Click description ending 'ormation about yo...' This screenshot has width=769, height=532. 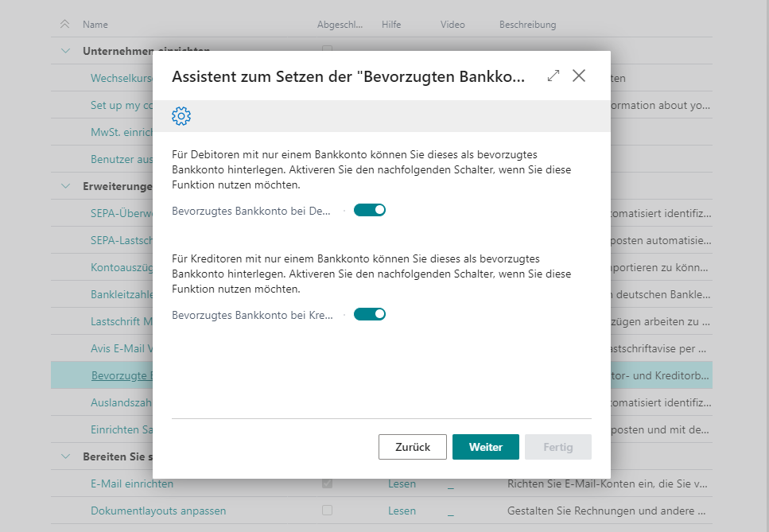661,105
